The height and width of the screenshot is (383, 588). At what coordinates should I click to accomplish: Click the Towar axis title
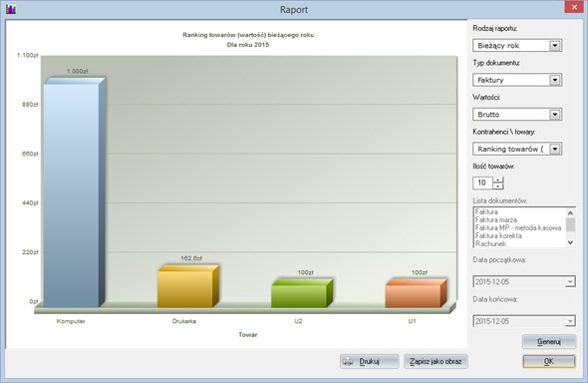click(x=248, y=334)
